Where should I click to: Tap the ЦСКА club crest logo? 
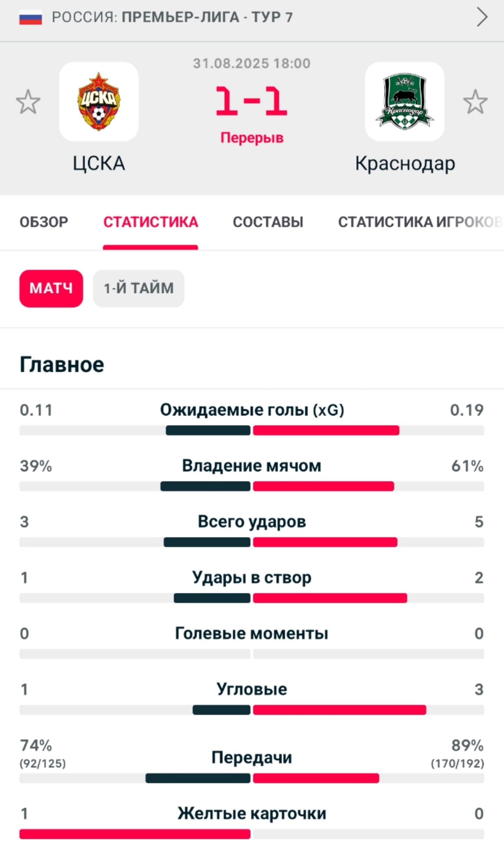(99, 102)
